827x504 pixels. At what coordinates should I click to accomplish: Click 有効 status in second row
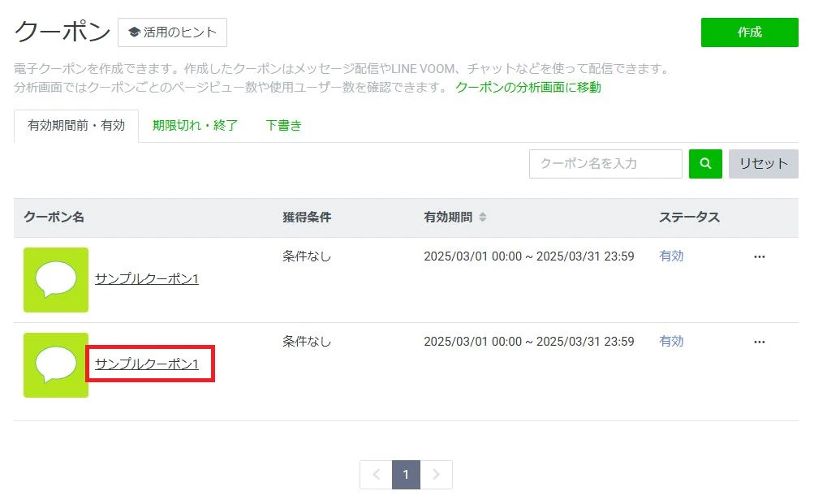point(671,341)
